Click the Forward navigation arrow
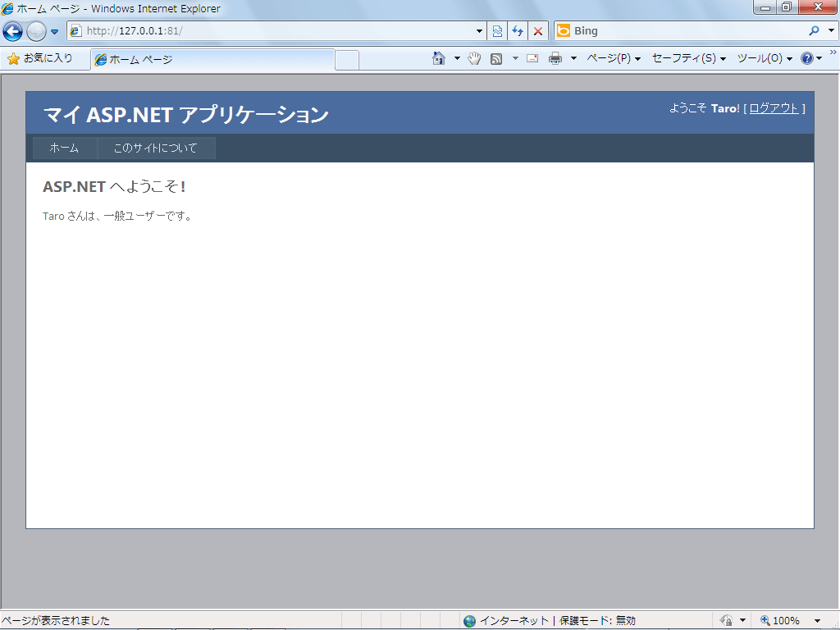Screen dimensions: 840x630 pos(36,32)
